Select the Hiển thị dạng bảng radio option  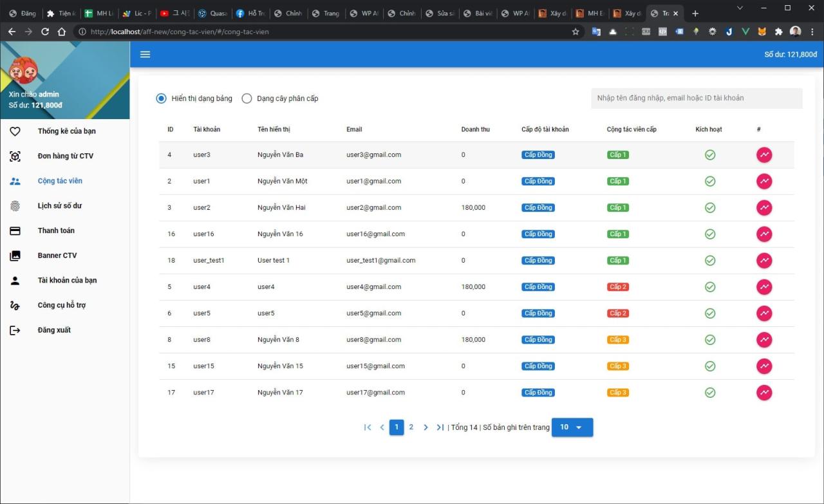click(x=161, y=98)
